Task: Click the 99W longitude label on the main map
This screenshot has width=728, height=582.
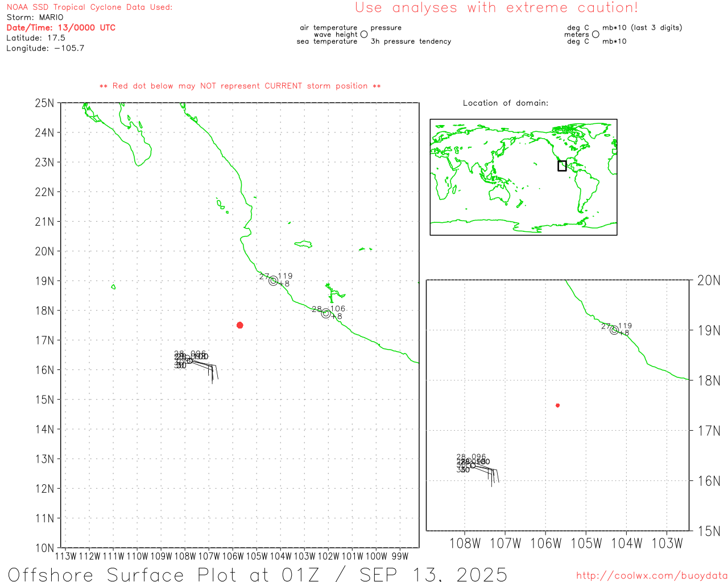Action: click(400, 556)
